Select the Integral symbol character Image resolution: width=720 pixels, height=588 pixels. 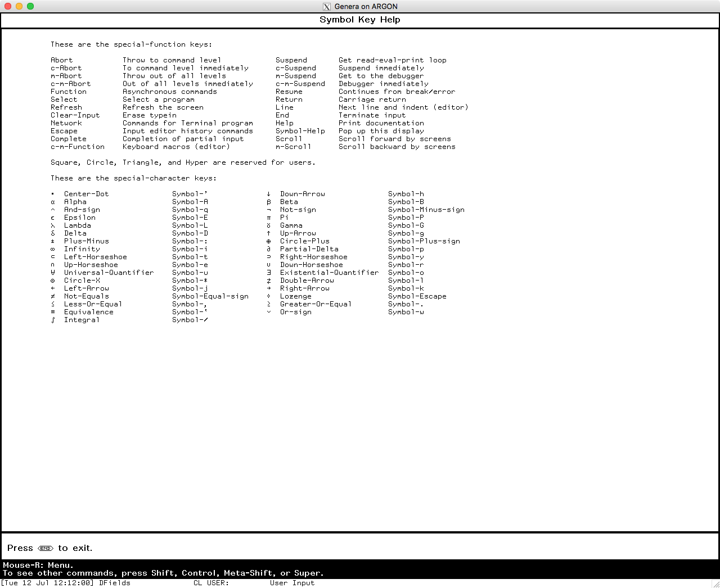[x=53, y=320]
